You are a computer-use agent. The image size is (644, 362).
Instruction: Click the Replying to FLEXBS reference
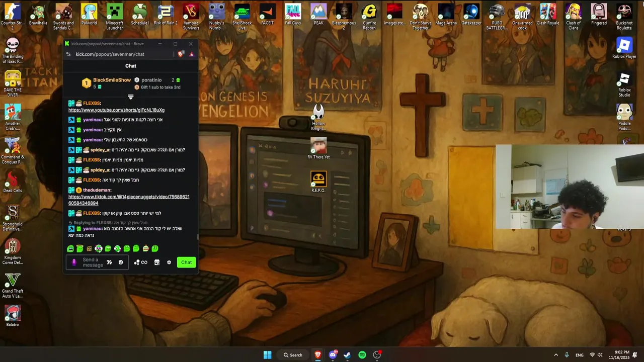click(108, 223)
